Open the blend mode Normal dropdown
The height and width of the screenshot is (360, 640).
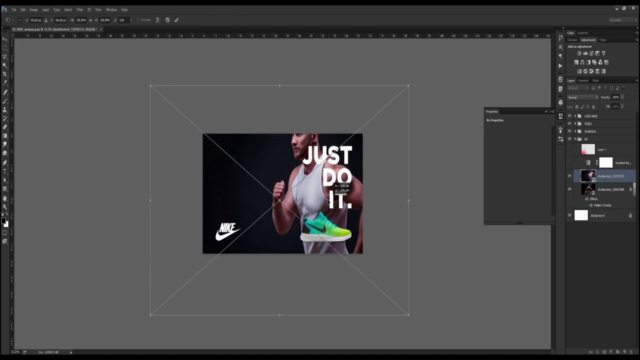click(x=583, y=98)
